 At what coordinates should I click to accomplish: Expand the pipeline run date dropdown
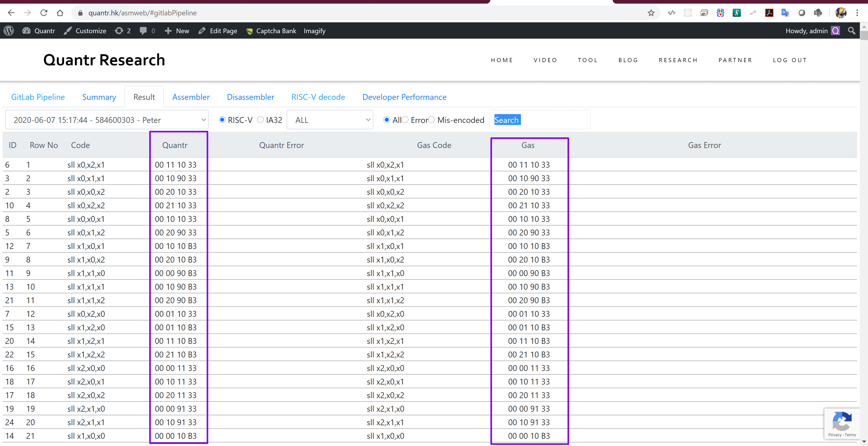pyautogui.click(x=107, y=120)
